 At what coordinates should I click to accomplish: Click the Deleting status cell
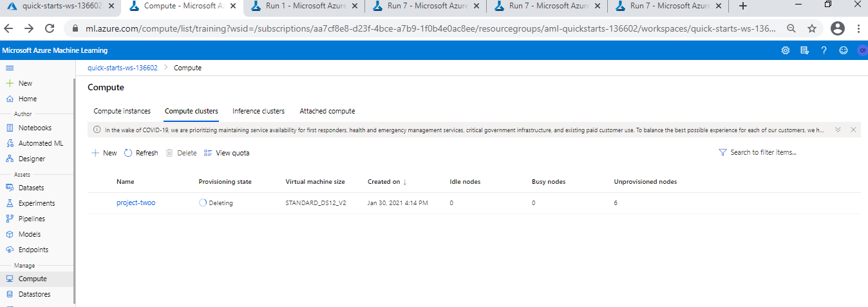click(216, 203)
